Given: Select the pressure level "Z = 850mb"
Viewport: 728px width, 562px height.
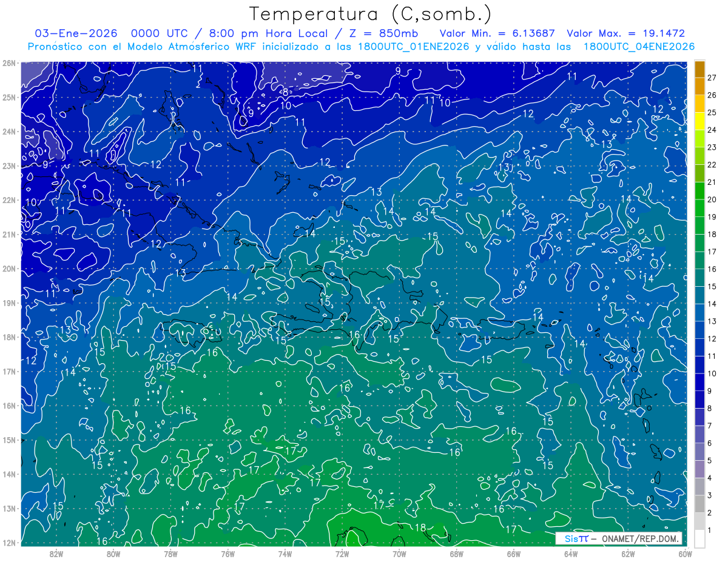Looking at the screenshot, I should [382, 33].
